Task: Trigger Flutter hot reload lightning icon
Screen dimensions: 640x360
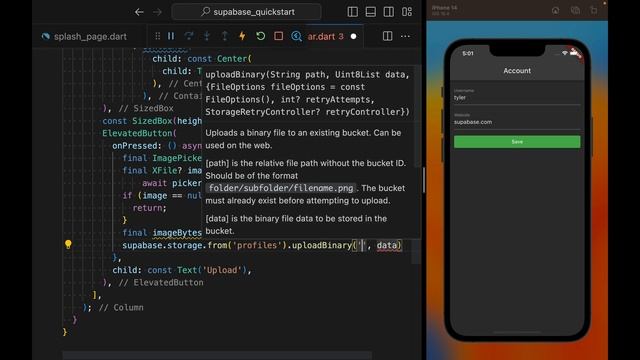Action: point(242,36)
